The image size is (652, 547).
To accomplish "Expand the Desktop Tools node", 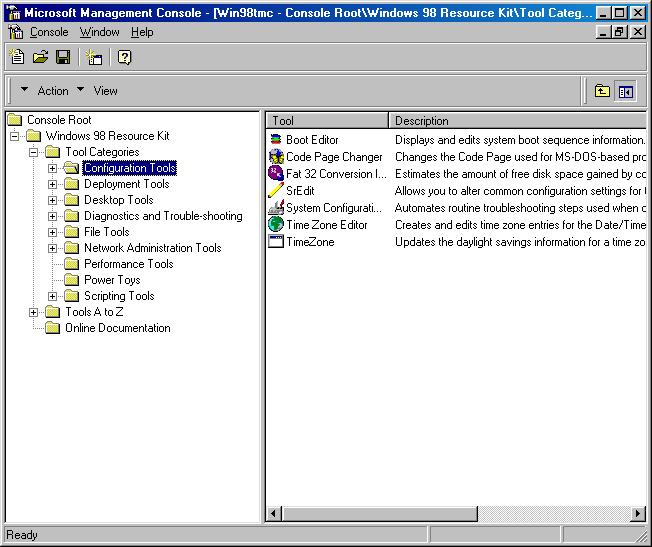I will tap(52, 200).
